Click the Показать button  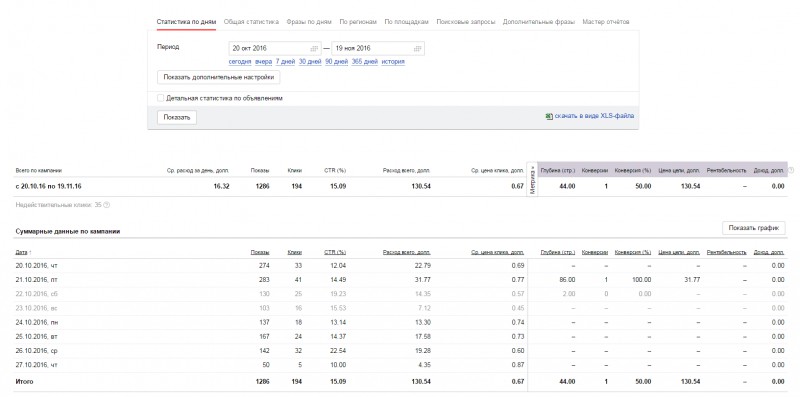pyautogui.click(x=177, y=117)
